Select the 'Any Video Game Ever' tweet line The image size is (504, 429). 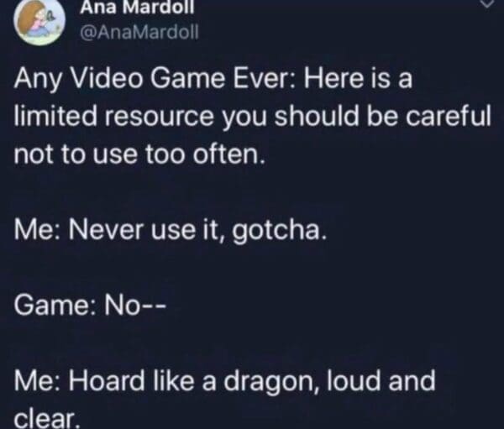(x=213, y=78)
